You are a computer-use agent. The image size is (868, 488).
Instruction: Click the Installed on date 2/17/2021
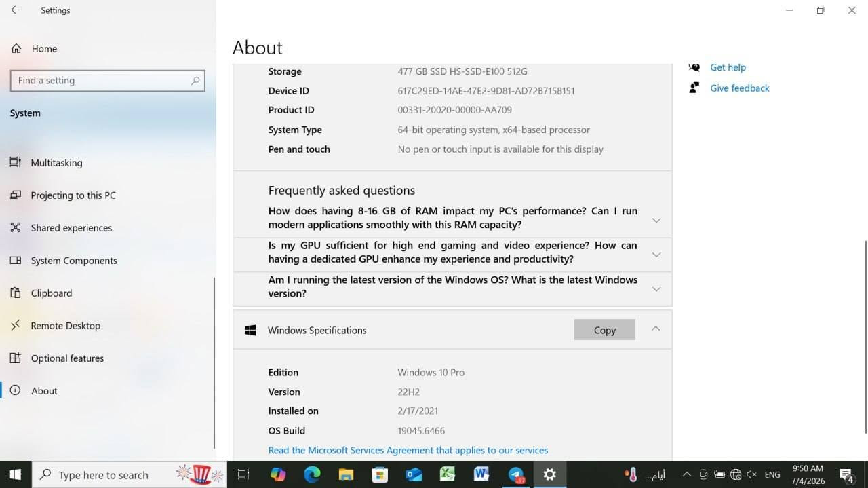(x=418, y=411)
